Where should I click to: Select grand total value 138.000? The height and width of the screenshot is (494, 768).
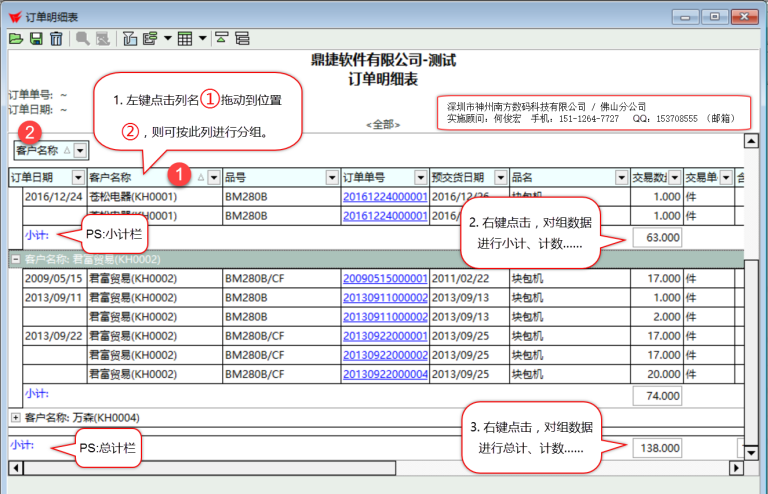pos(657,448)
